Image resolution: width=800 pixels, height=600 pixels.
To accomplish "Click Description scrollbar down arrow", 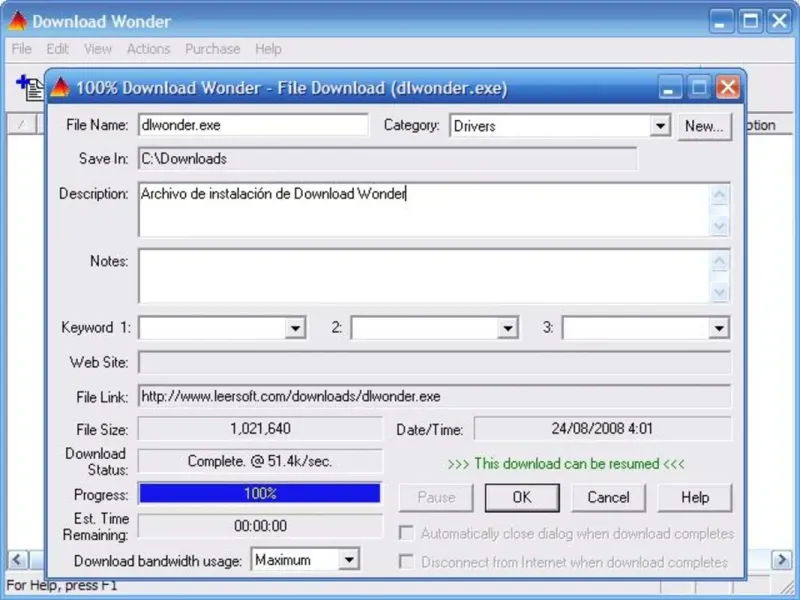I will 719,226.
